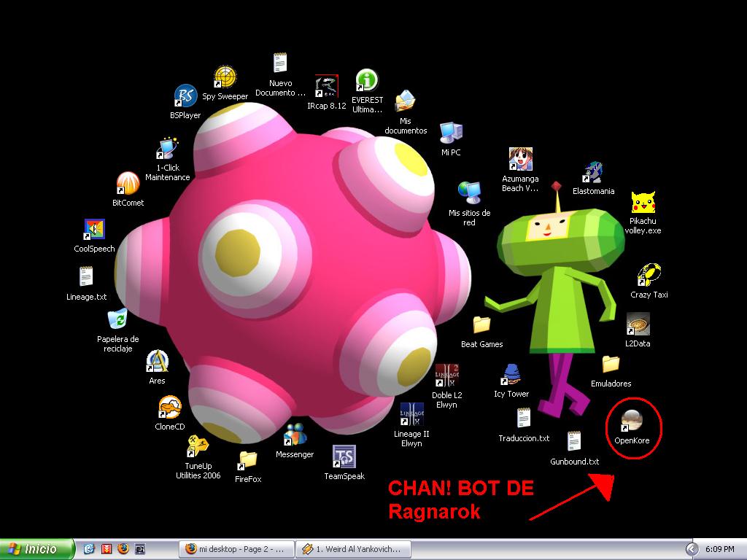Open the Emuladores folder
This screenshot has height=560, width=747.
611,365
